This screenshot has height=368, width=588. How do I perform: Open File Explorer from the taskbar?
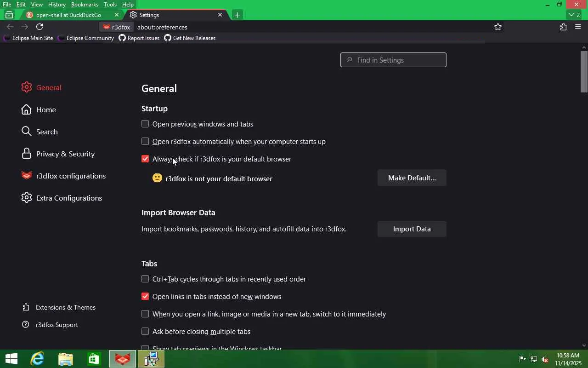click(x=66, y=359)
